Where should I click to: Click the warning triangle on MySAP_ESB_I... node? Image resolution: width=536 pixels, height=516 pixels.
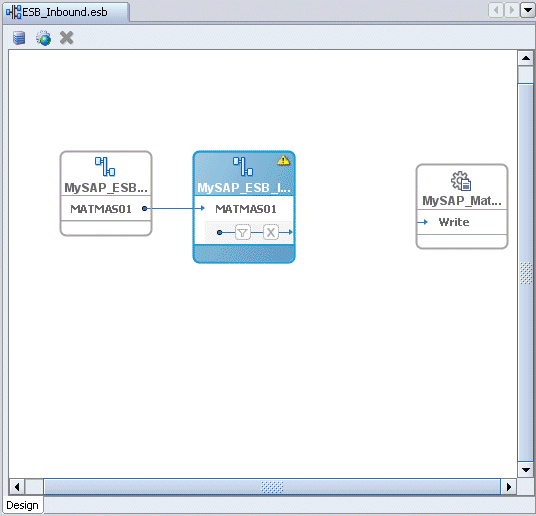(x=283, y=160)
